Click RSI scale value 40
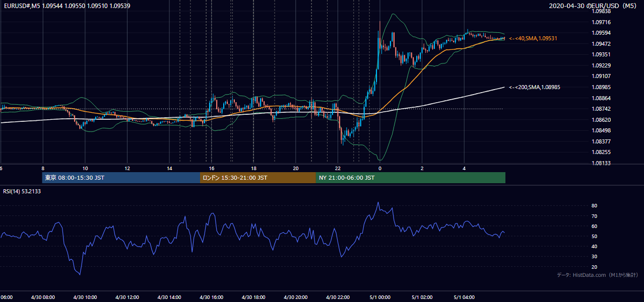The width and height of the screenshot is (644, 302). (594, 246)
